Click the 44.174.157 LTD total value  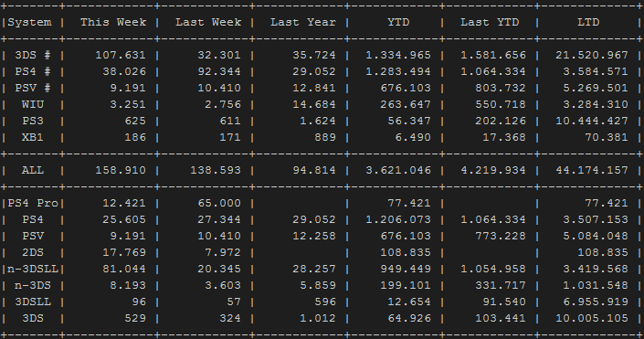pyautogui.click(x=592, y=170)
